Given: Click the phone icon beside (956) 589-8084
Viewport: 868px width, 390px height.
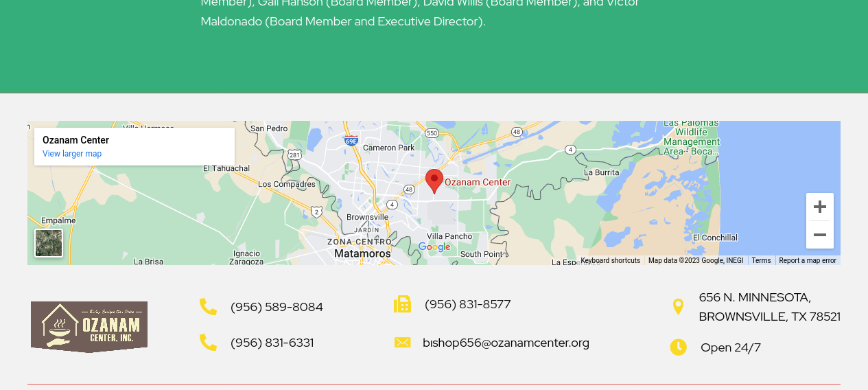Looking at the screenshot, I should 208,307.
